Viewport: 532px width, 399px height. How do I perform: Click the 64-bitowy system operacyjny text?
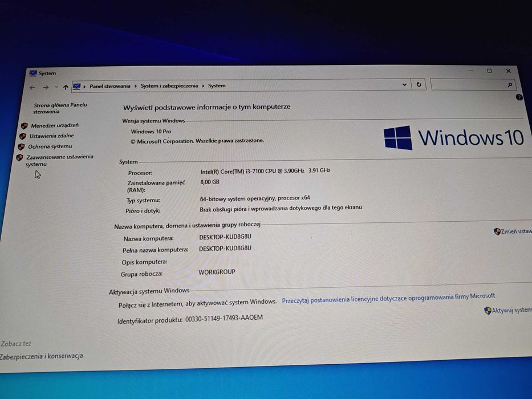pyautogui.click(x=255, y=198)
